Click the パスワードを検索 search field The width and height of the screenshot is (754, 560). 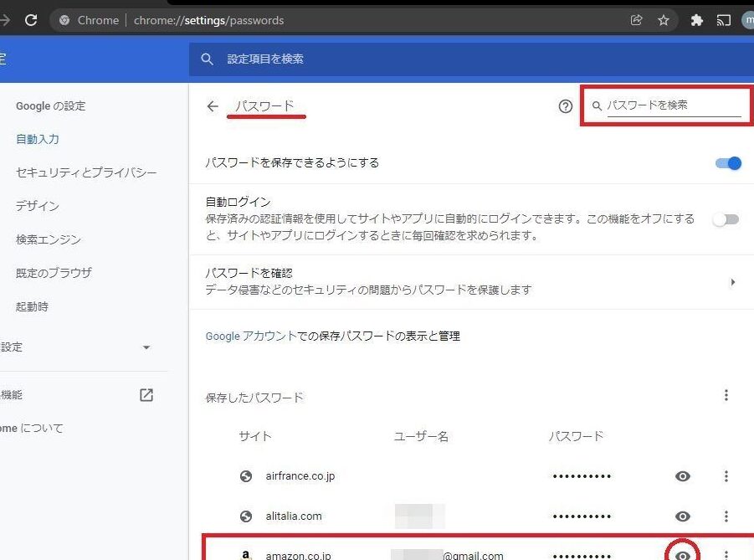pos(673,105)
